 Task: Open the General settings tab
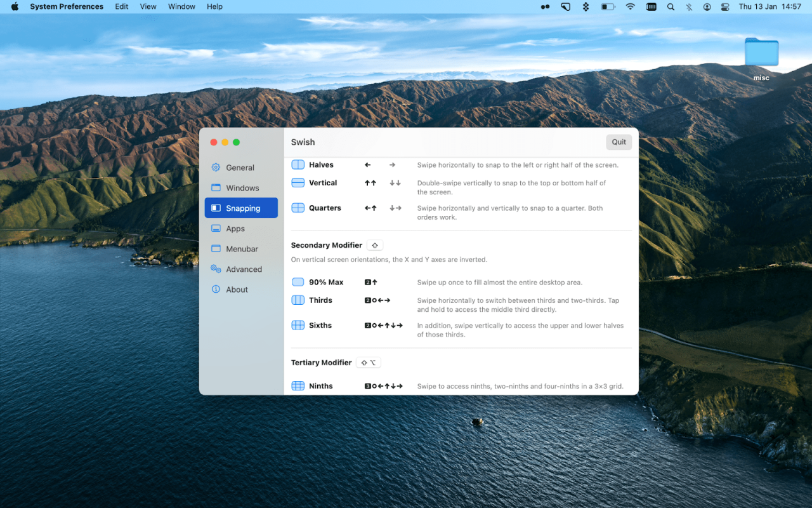[x=240, y=168]
